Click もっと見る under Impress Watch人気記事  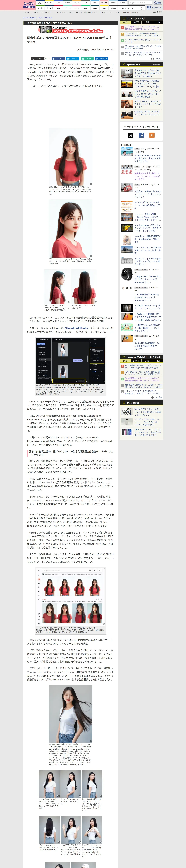[157, 397]
